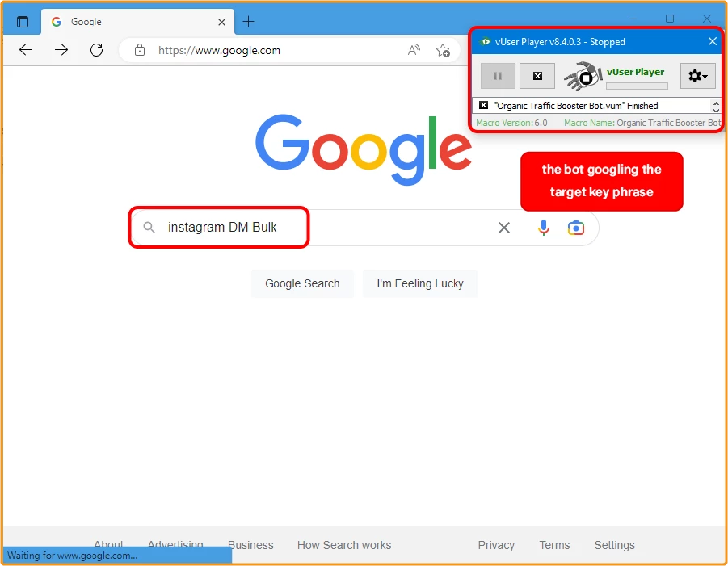Screen dimensions: 728x566
Task: Open the Advertising footer link
Action: click(x=175, y=543)
